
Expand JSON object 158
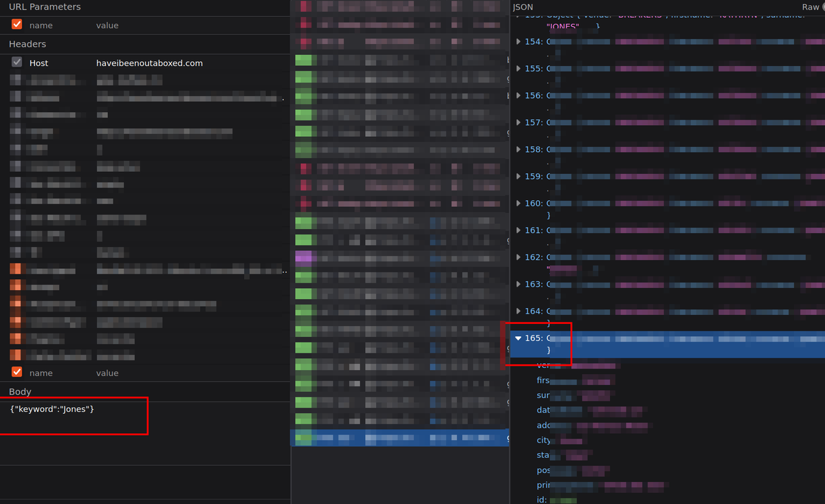[x=518, y=149]
